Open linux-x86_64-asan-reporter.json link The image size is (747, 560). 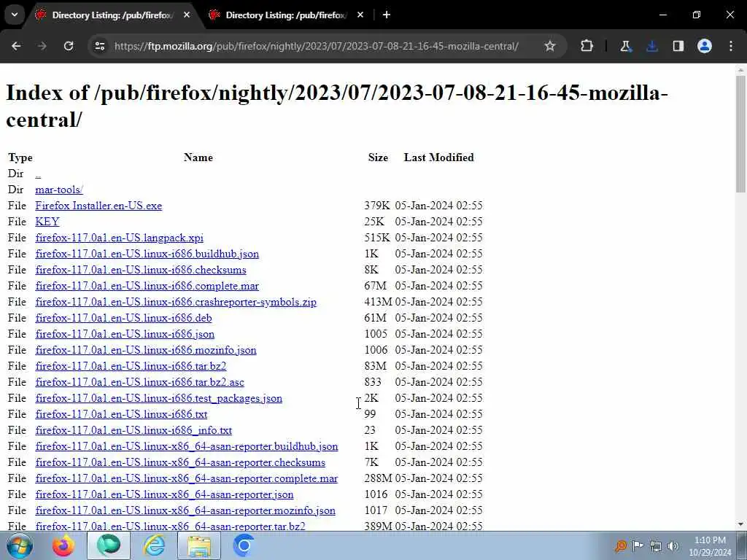164,494
